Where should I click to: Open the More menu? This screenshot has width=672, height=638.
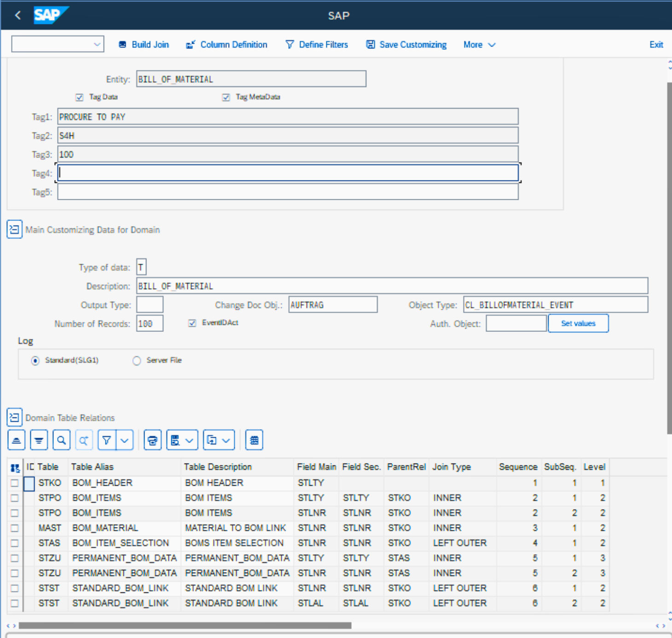click(479, 45)
